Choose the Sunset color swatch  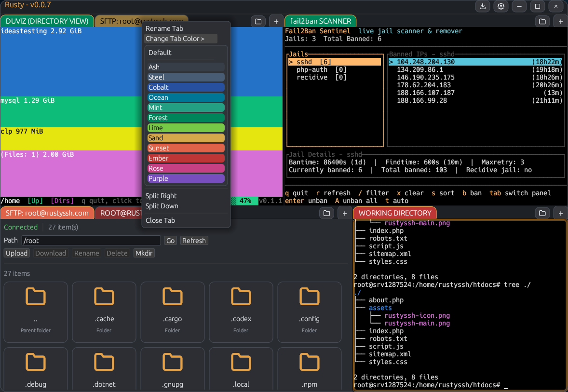pyautogui.click(x=186, y=148)
